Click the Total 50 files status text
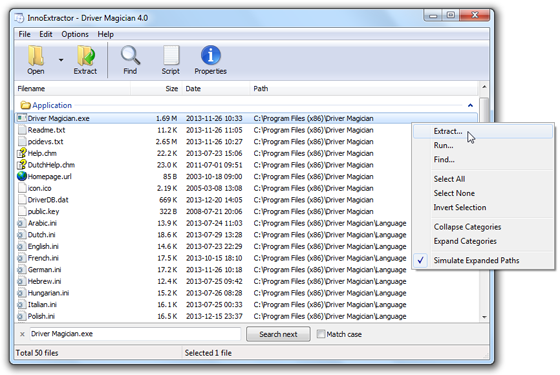Viewport: 560px width, 375px height. coord(37,353)
